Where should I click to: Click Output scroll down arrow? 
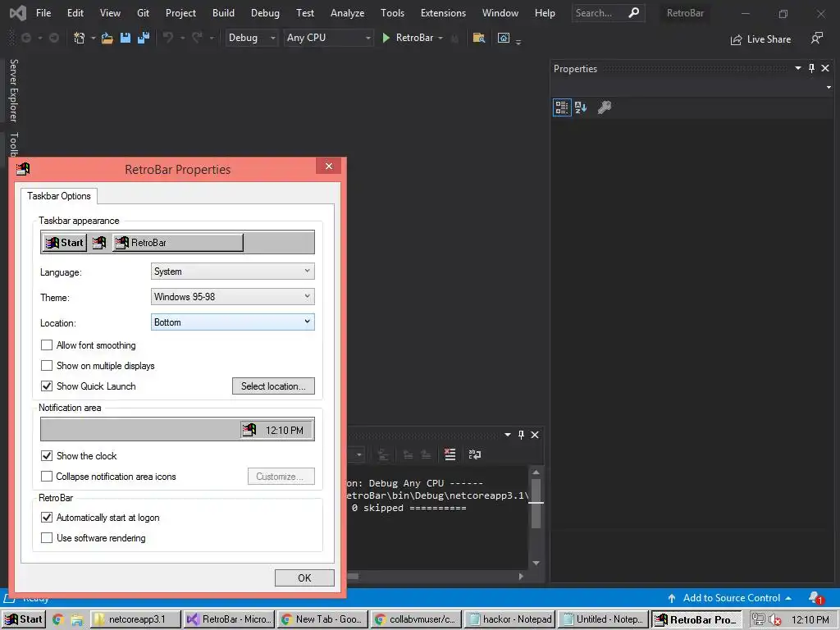coord(536,563)
